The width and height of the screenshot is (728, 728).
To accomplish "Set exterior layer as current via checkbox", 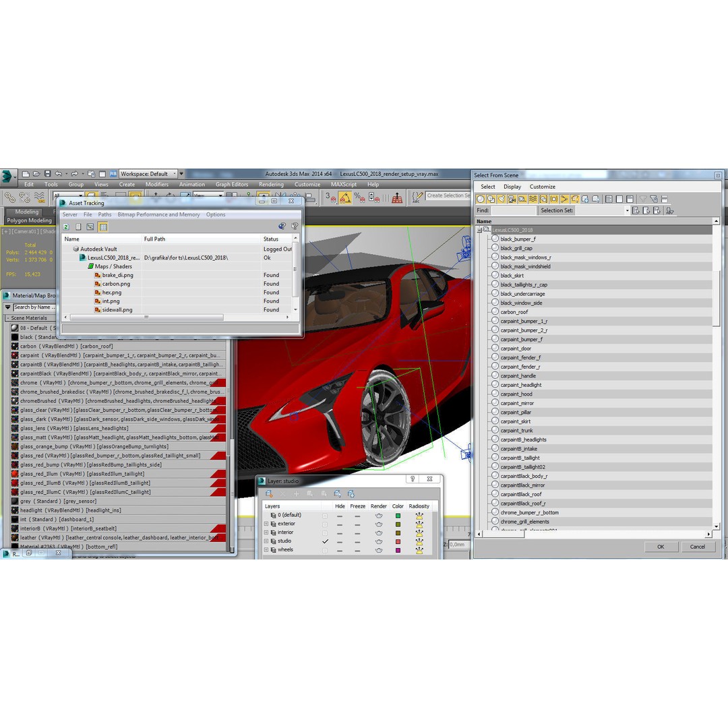I will (325, 524).
